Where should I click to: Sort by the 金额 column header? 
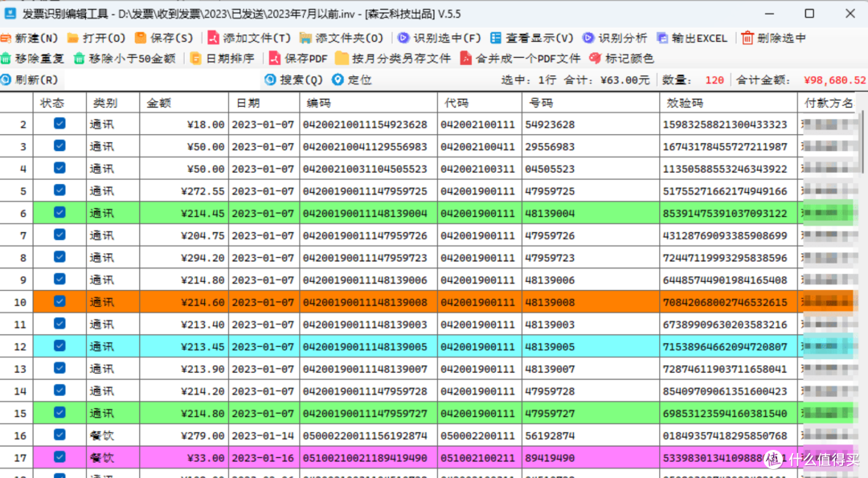pyautogui.click(x=184, y=103)
